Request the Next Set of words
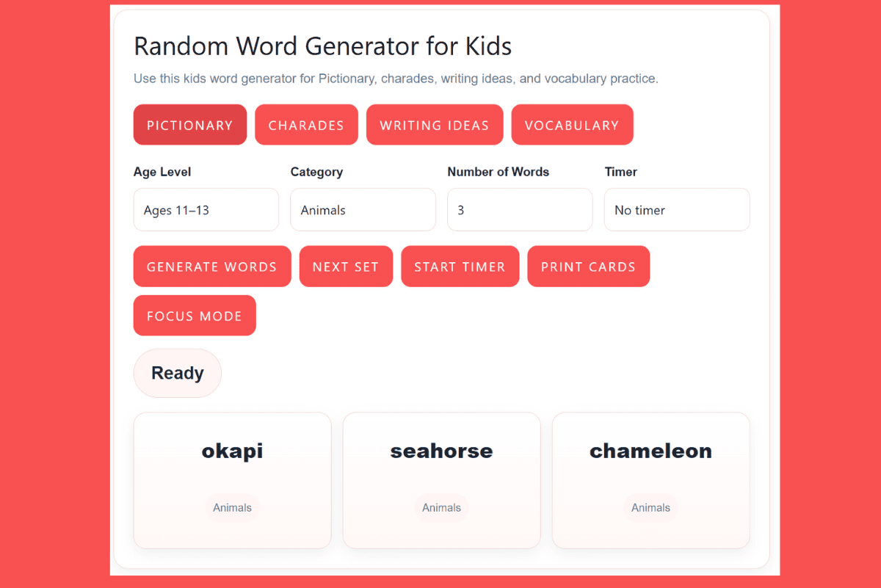This screenshot has width=881, height=588. tap(346, 266)
